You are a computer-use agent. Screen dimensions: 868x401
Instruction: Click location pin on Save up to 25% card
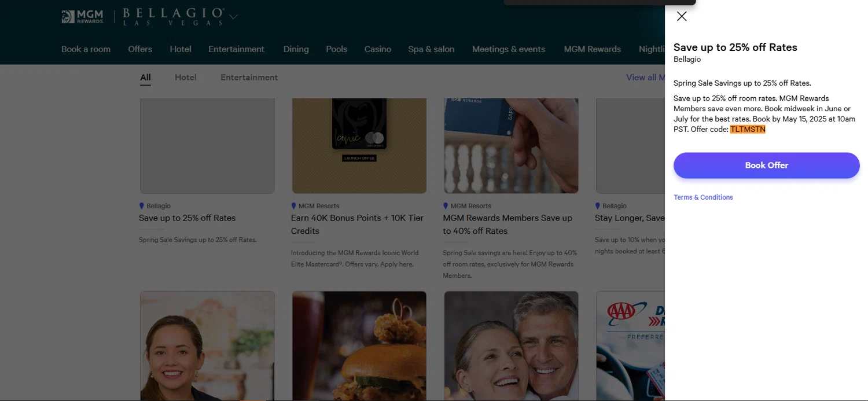coord(142,206)
